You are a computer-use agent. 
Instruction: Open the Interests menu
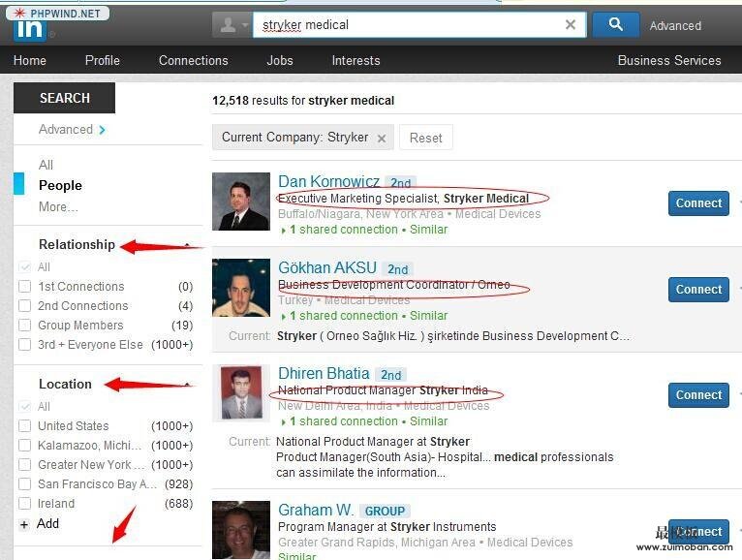(356, 61)
